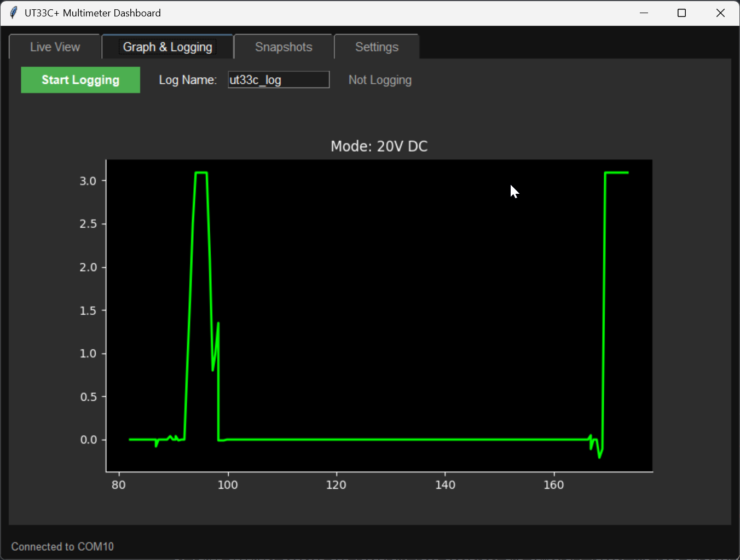This screenshot has width=740, height=560.
Task: Close the Multimeter Dashboard window
Action: click(720, 13)
